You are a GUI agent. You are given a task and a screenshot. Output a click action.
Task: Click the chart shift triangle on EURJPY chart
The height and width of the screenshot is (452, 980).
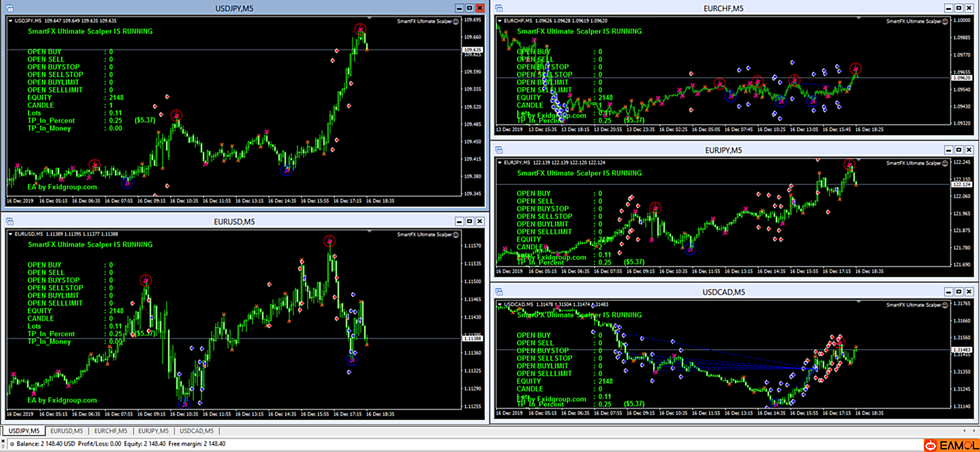click(859, 160)
